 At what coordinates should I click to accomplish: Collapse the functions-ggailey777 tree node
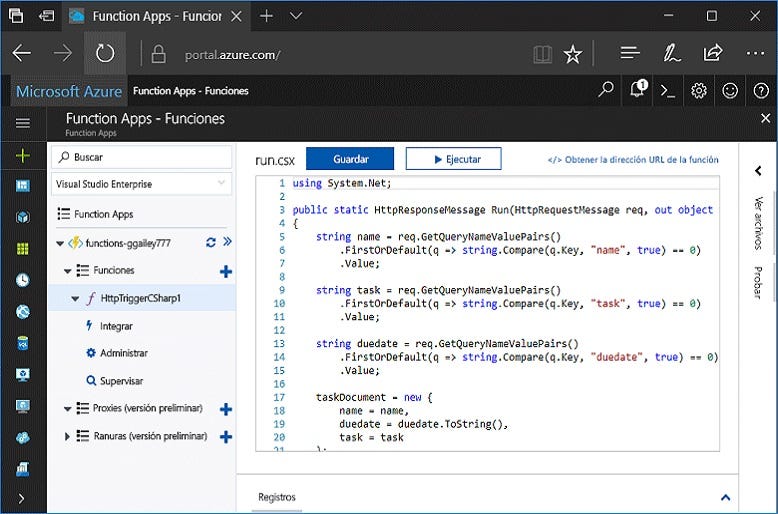point(60,243)
